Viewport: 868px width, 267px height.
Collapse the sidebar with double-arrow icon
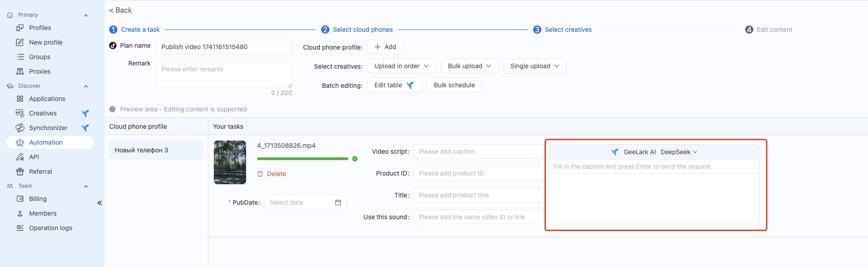coord(100,203)
